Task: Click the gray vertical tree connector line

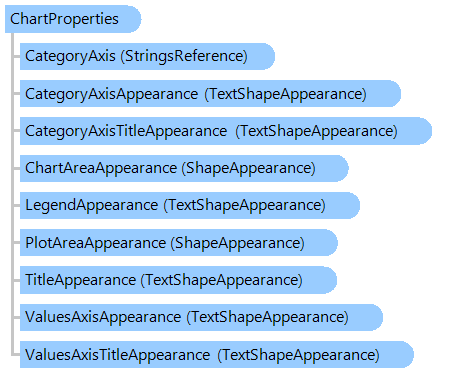Action: [x=12, y=194]
